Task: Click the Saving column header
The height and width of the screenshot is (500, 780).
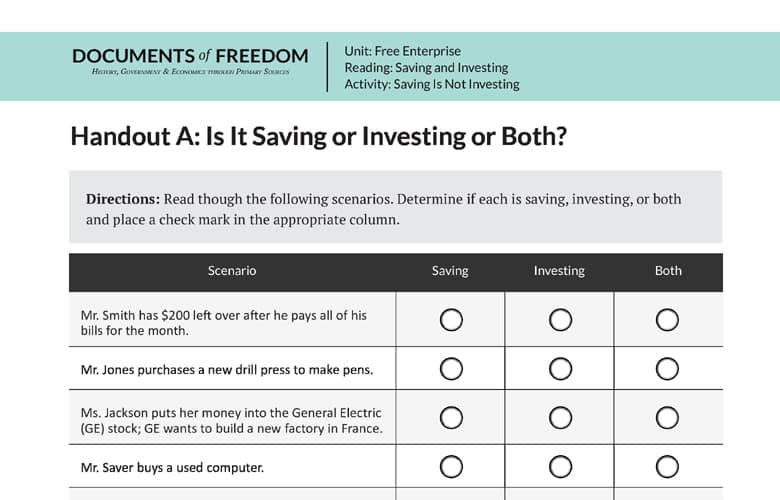Action: tap(450, 271)
